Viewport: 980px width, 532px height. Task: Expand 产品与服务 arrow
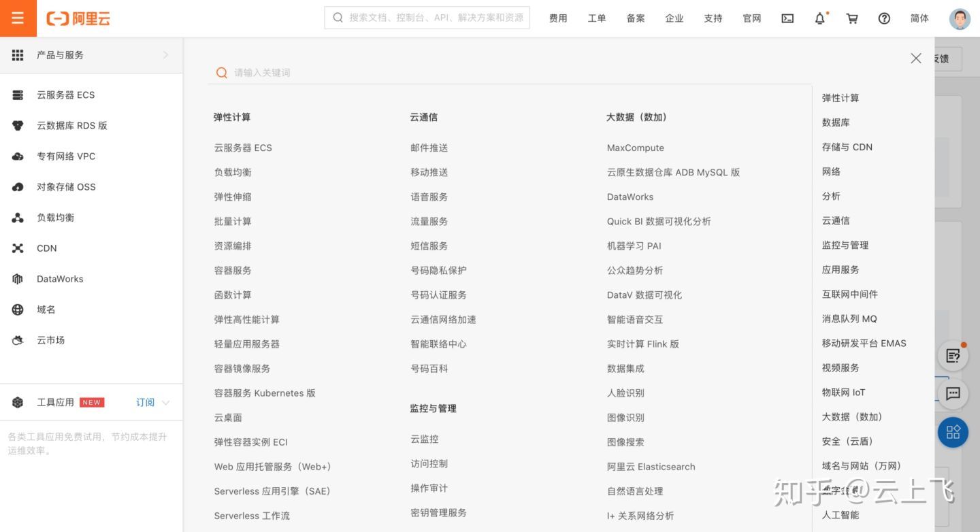click(x=165, y=55)
